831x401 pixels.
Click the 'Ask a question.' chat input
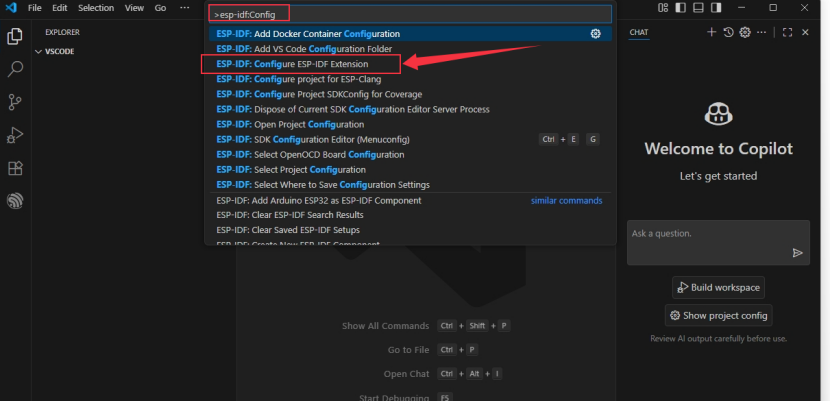point(718,243)
